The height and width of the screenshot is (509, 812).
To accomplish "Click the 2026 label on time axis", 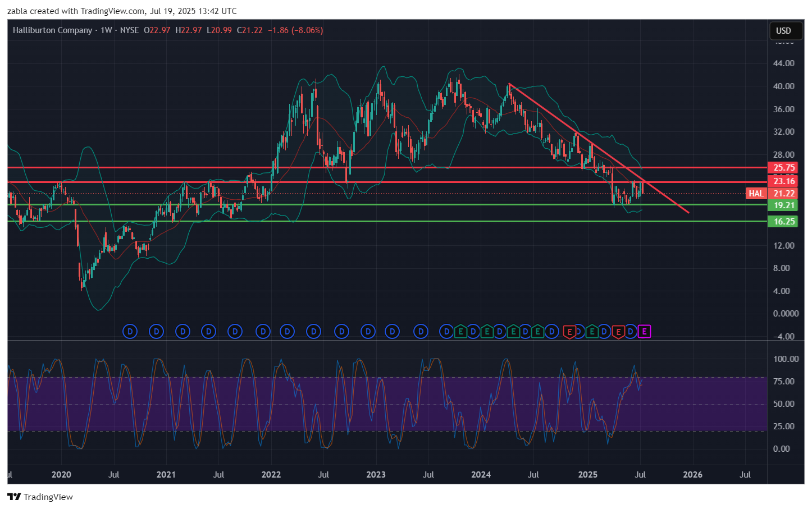I will click(692, 475).
